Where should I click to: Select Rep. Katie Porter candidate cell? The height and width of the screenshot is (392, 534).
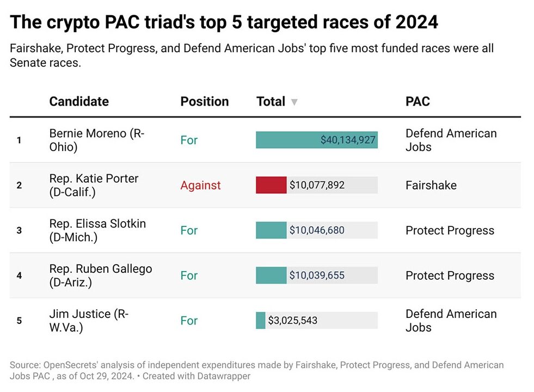[x=94, y=185]
